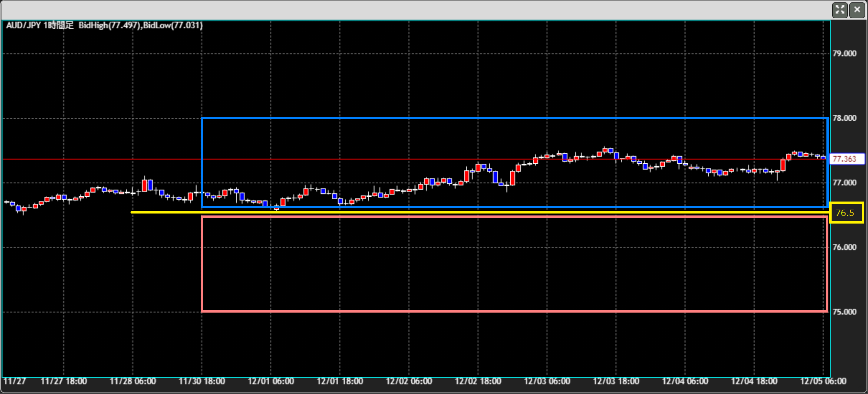Click the 12/04 18:00 time label

pyautogui.click(x=754, y=382)
